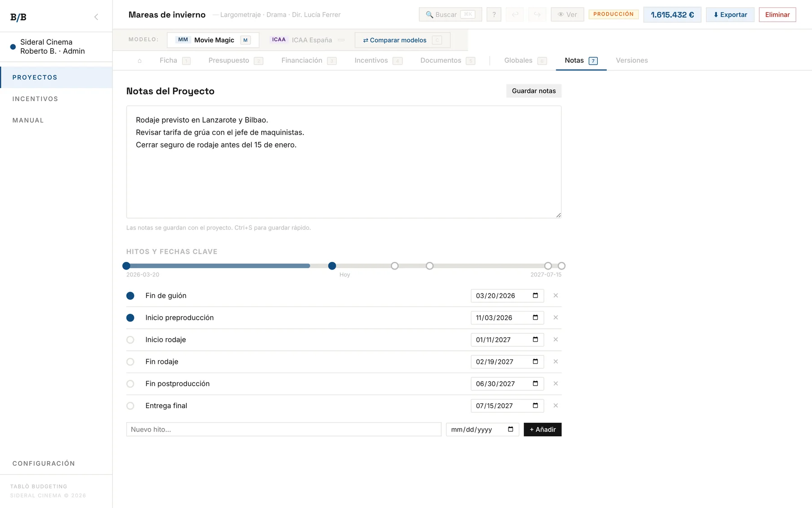Click the redo arrow icon
This screenshot has height=508, width=812.
click(537, 14)
